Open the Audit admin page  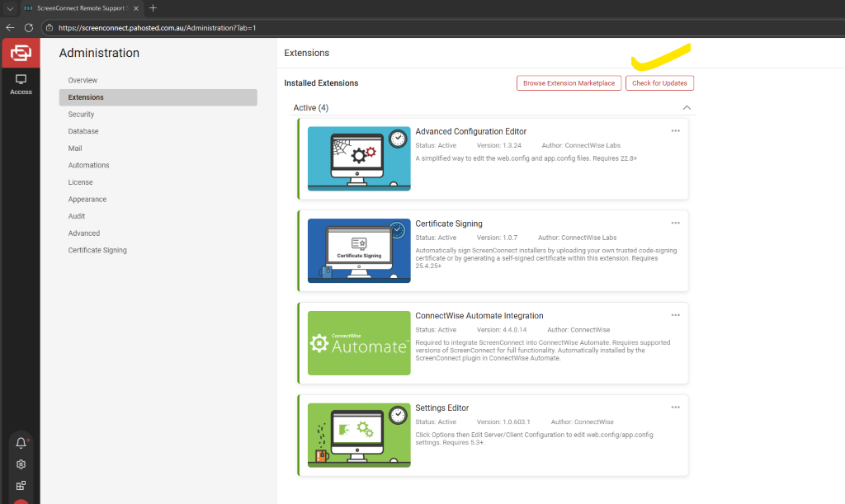(77, 216)
